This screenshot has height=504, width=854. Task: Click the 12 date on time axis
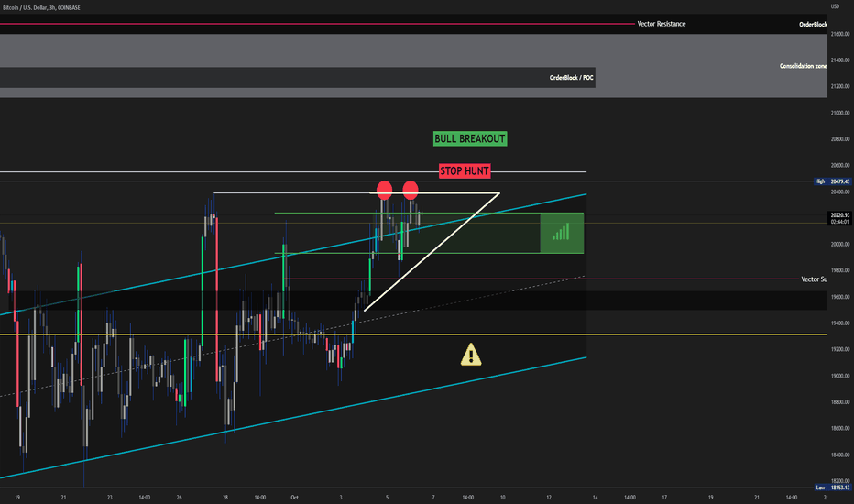549,498
